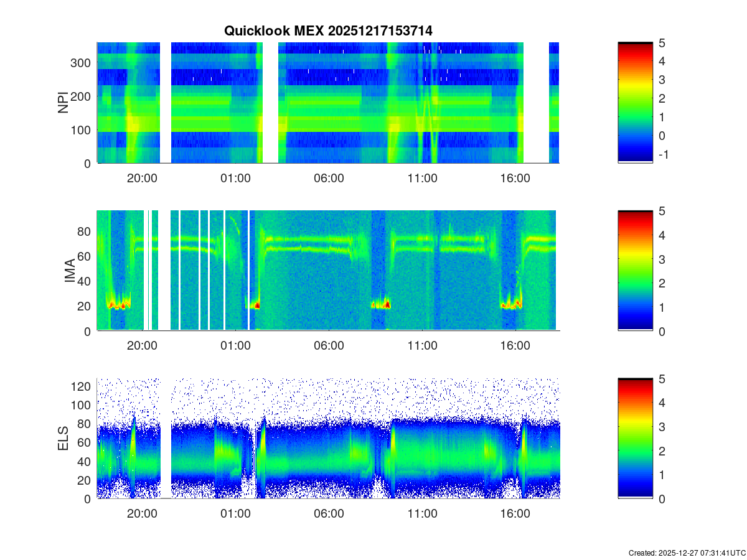Image resolution: width=747 pixels, height=560 pixels.
Task: Click the 20:00 tick under NPI plot
Action: coord(142,178)
